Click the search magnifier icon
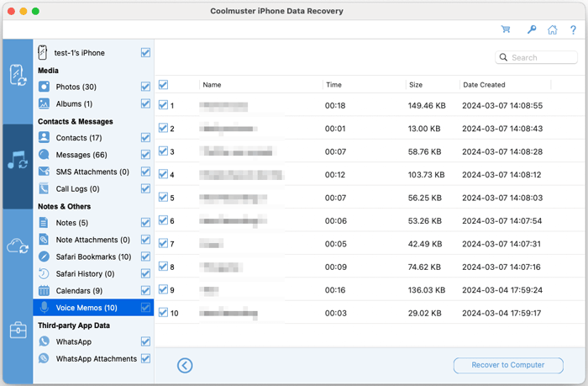Screen dimensions: 588x386 (504, 57)
